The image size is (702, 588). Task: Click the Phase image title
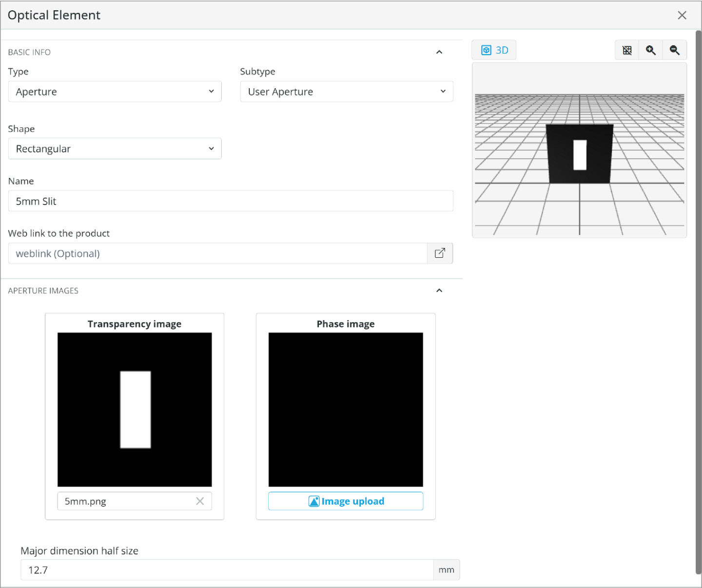346,324
